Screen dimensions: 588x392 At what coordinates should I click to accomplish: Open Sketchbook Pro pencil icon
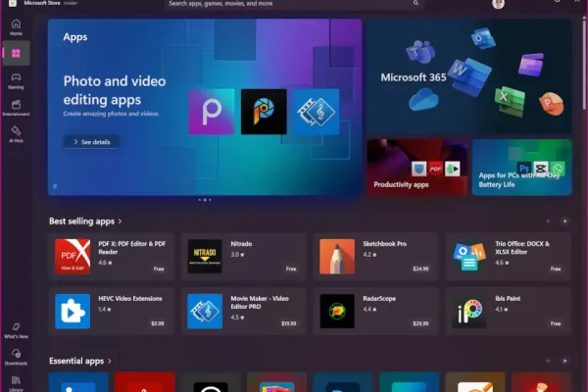click(337, 256)
